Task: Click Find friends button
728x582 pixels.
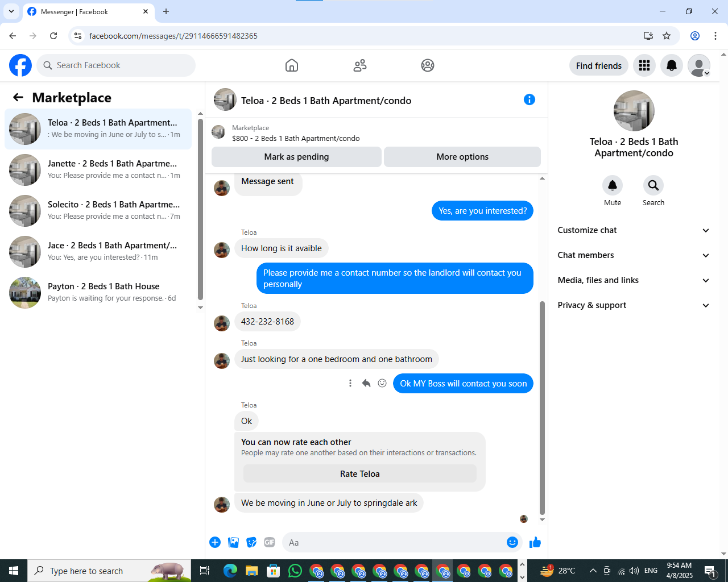Action: (599, 65)
